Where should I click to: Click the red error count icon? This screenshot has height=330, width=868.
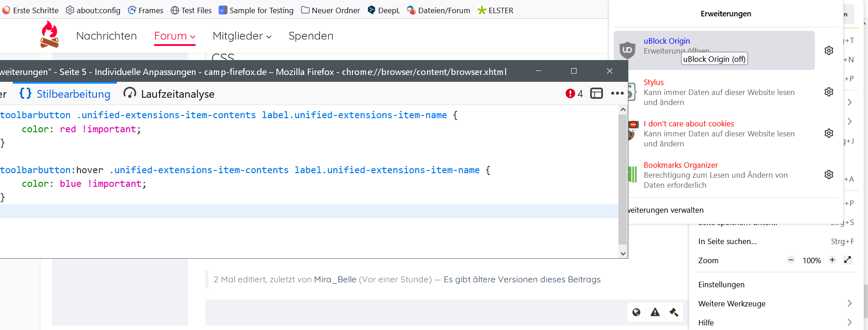coord(570,94)
